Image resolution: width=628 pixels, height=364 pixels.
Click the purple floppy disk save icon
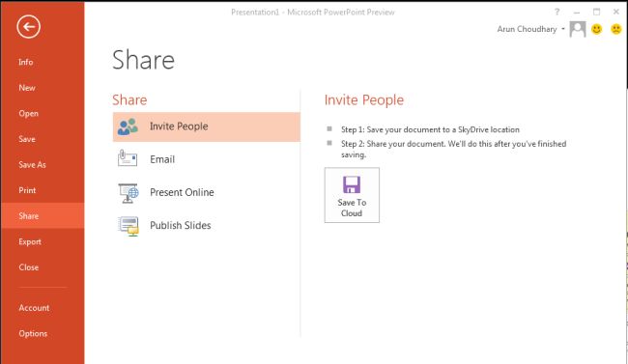pyautogui.click(x=352, y=184)
